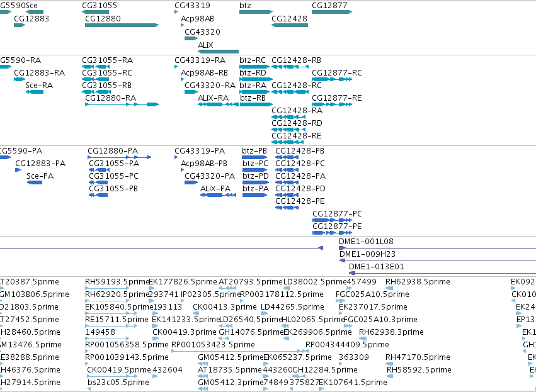
Task: Open EST label FGC025A10.3prime
Action: 380,319
